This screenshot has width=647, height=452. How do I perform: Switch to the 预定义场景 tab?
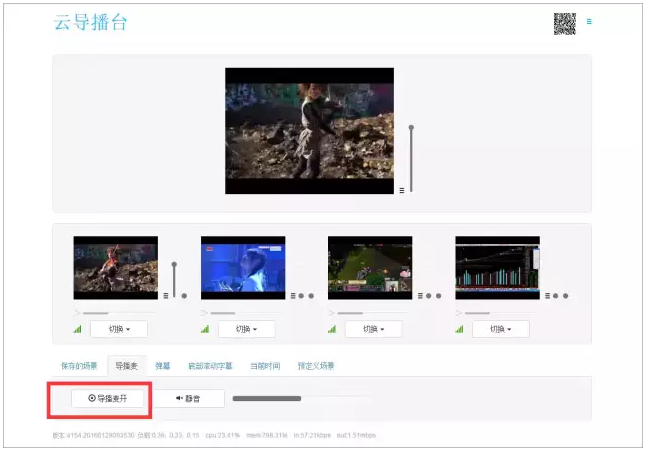click(316, 366)
